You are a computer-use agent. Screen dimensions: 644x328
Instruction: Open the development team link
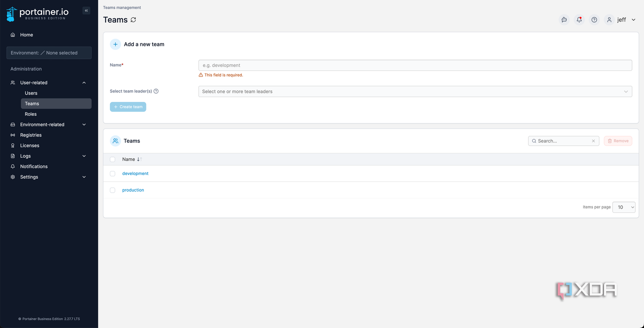pyautogui.click(x=135, y=174)
